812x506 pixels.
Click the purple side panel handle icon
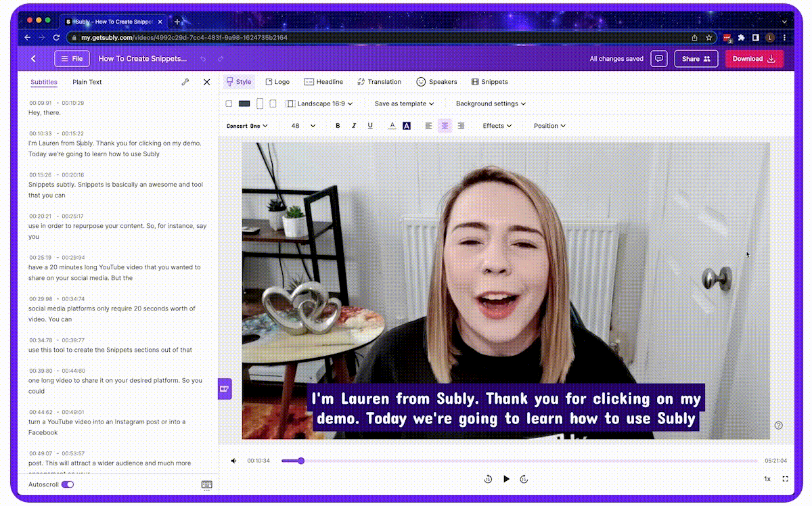point(225,389)
